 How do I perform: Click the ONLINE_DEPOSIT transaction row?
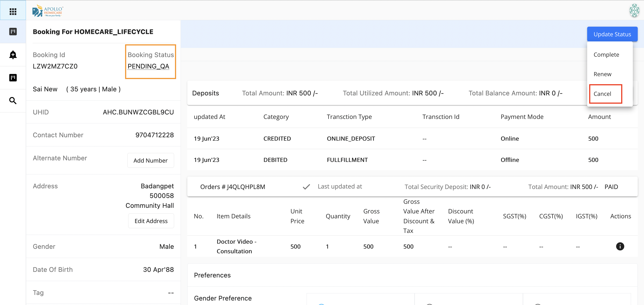(x=351, y=138)
